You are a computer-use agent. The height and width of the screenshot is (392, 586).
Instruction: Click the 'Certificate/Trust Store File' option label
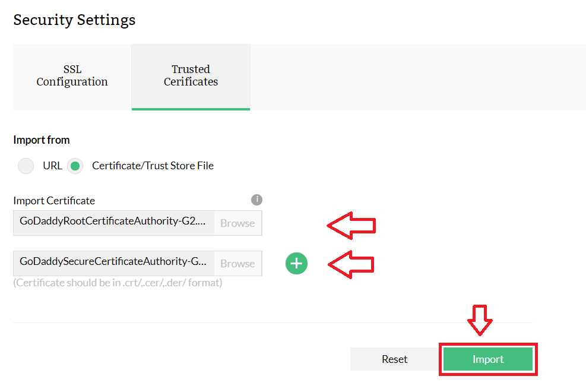click(x=153, y=166)
